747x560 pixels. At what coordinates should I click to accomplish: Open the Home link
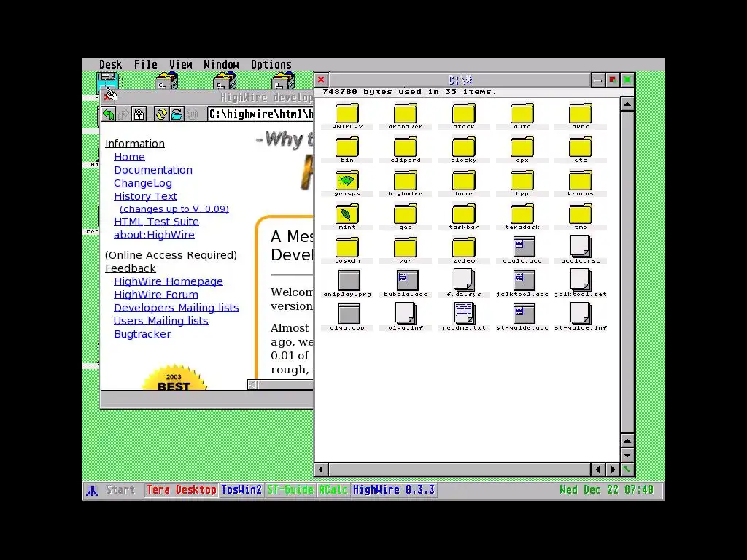pyautogui.click(x=129, y=157)
